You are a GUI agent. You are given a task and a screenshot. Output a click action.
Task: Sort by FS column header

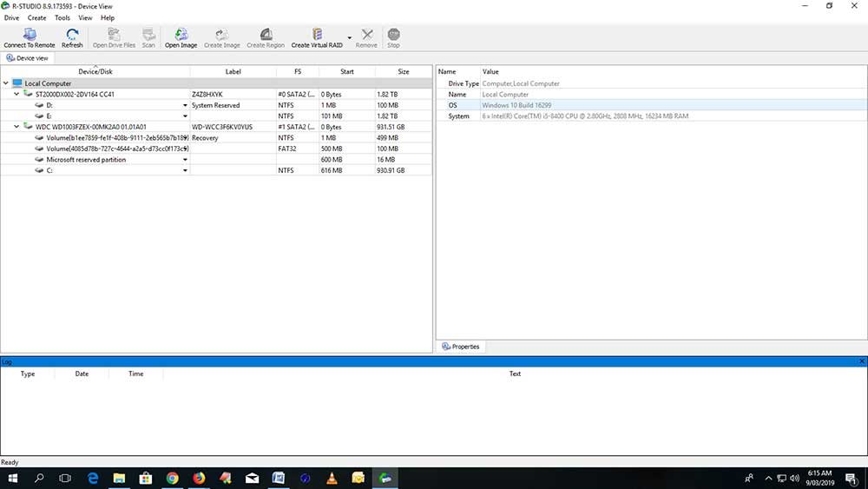click(298, 71)
